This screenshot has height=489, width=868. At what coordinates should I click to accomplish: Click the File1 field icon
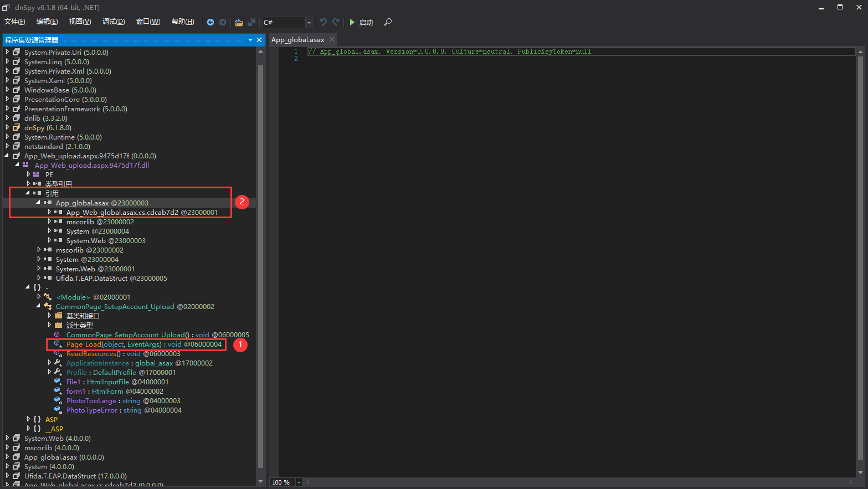(x=58, y=382)
